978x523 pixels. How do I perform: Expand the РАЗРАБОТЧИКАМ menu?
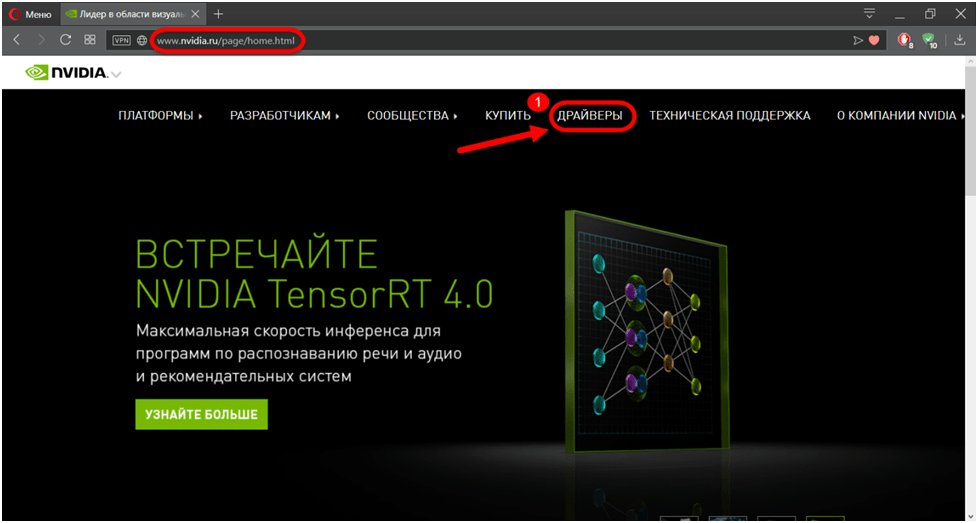coord(284,116)
